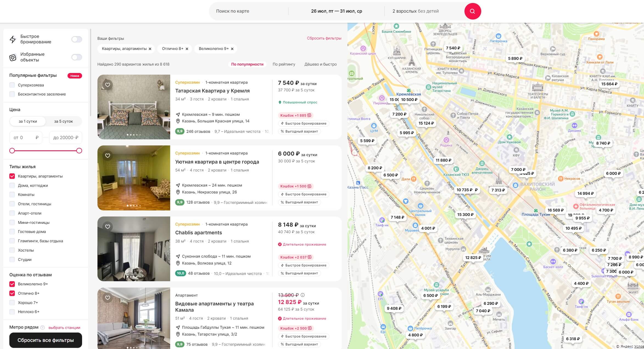
Task: Uncheck the Великолепно 9+ rating filter
Action: pos(12,284)
